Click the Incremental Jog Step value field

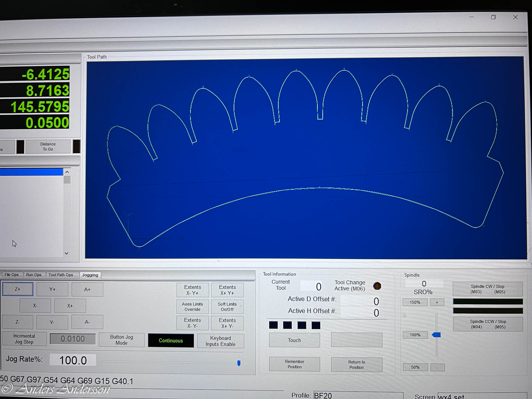click(73, 339)
